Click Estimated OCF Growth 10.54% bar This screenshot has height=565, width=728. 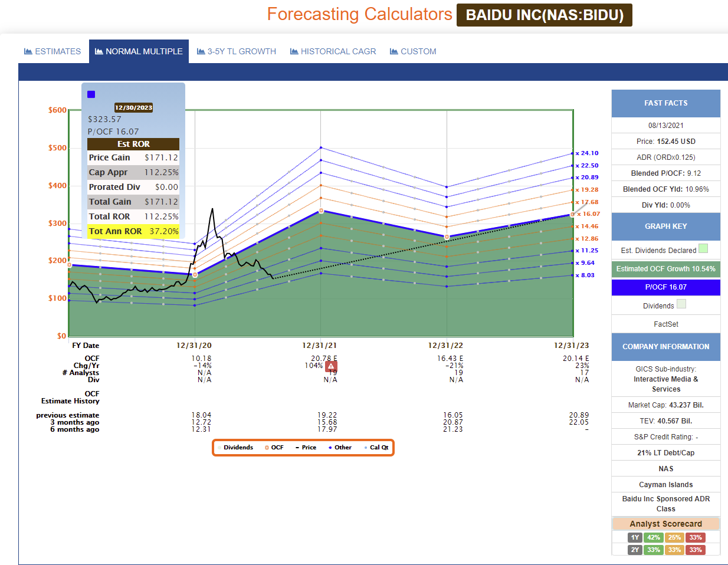666,269
